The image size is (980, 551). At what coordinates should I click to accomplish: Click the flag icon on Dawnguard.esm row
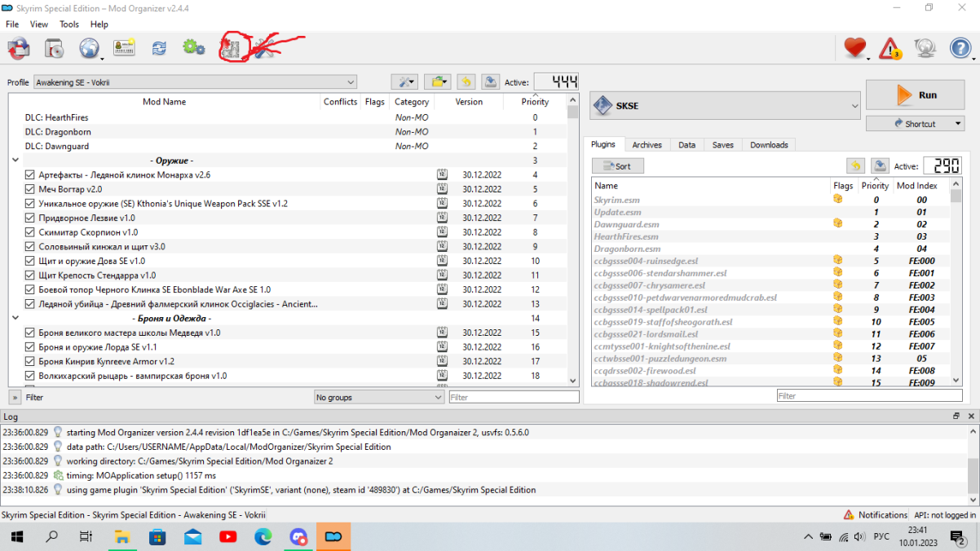click(x=837, y=223)
